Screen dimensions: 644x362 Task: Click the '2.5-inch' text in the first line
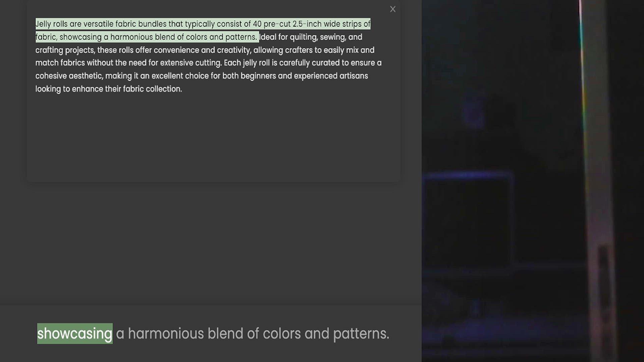point(307,24)
